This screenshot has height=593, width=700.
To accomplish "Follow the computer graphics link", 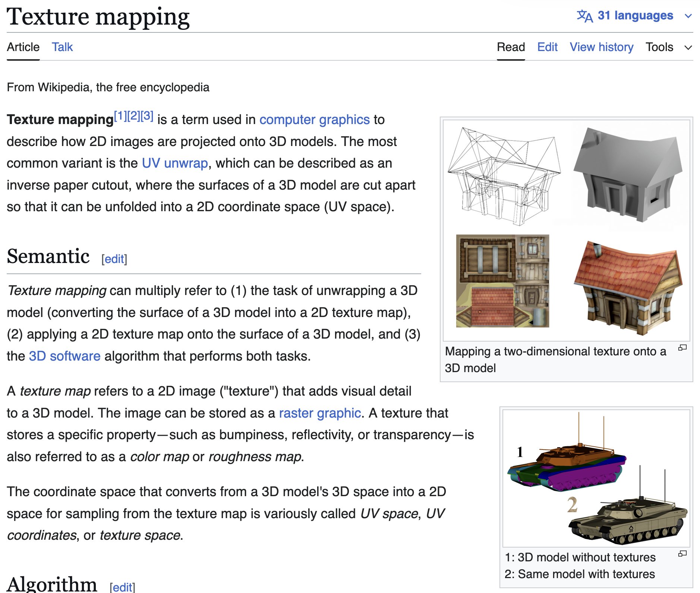I will click(314, 120).
